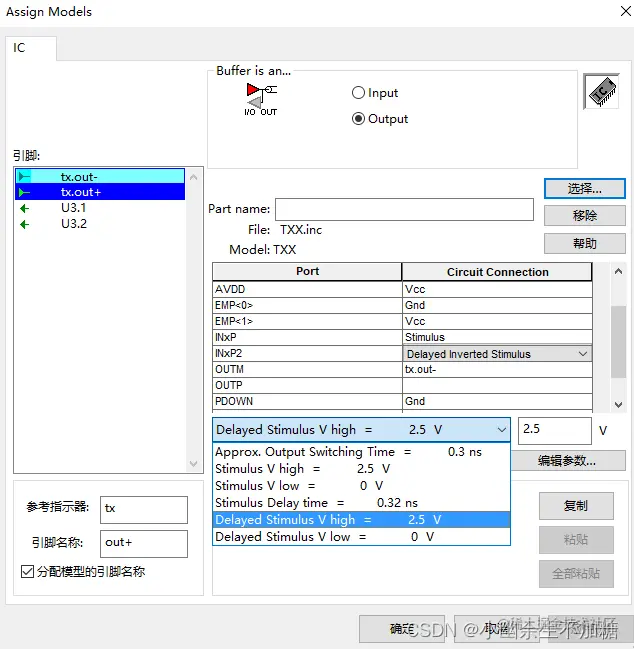The image size is (634, 649).
Task: Click the Port column header
Action: [307, 272]
